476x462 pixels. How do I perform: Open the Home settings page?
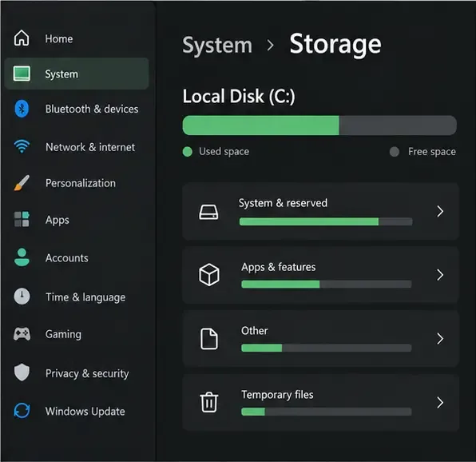[x=77, y=38]
